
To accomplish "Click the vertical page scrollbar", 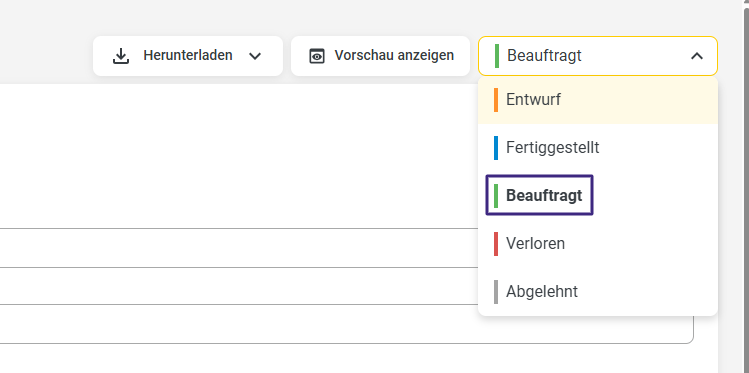I will pos(746,191).
